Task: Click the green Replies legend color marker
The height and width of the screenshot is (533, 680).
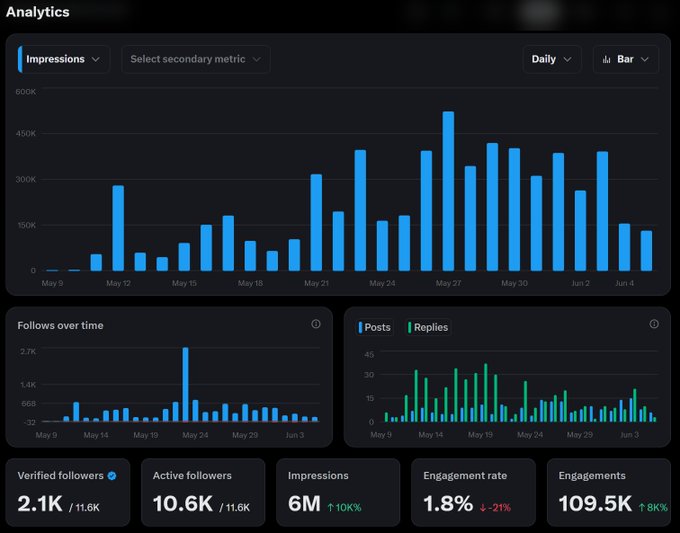Action: tap(409, 327)
